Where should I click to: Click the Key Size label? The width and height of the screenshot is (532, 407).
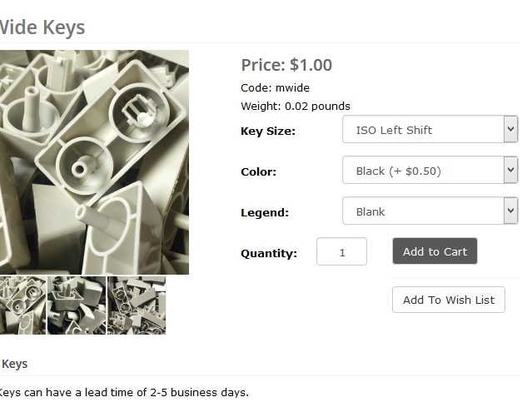click(268, 131)
